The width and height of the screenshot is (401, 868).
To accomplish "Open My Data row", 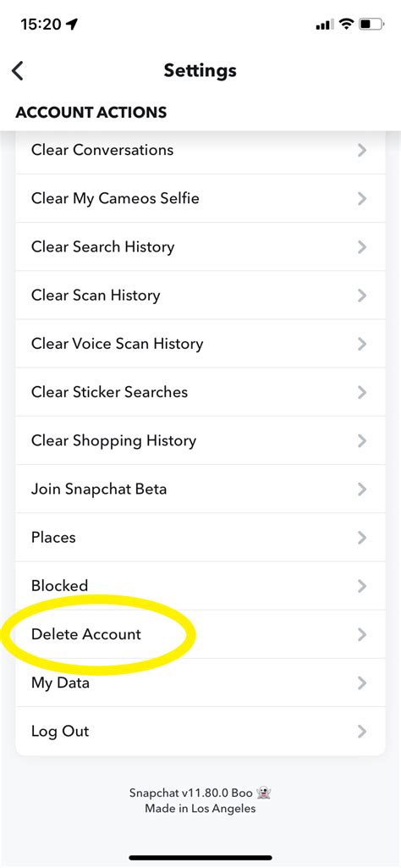I will 200,683.
